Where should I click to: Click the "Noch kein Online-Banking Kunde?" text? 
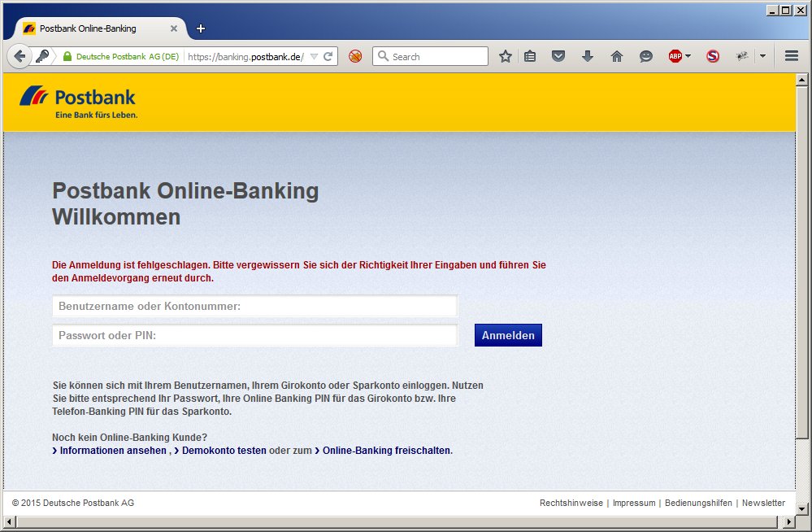point(129,438)
